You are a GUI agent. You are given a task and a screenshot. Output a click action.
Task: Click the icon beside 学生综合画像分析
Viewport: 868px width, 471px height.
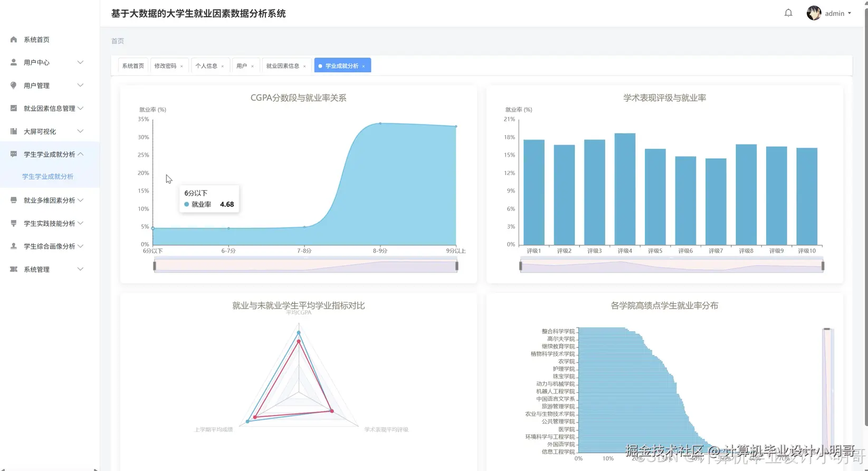click(x=14, y=246)
